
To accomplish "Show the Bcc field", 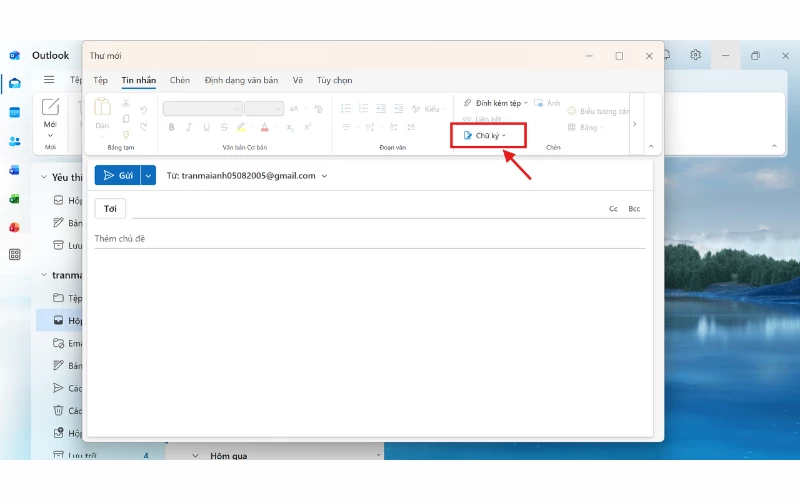I will click(634, 209).
